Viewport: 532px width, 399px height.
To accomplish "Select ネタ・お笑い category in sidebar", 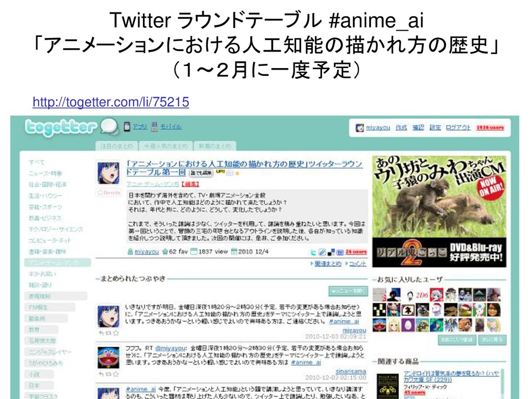I will (x=43, y=274).
